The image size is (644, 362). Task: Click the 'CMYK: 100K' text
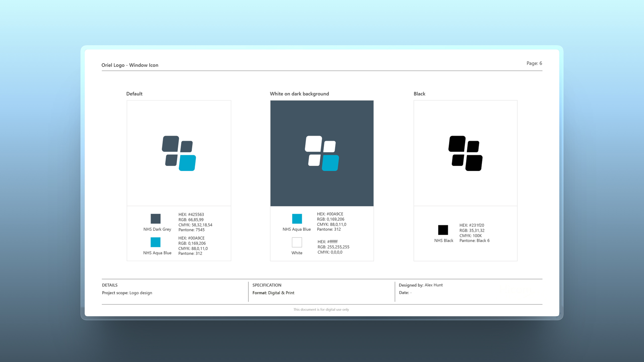coord(471,236)
